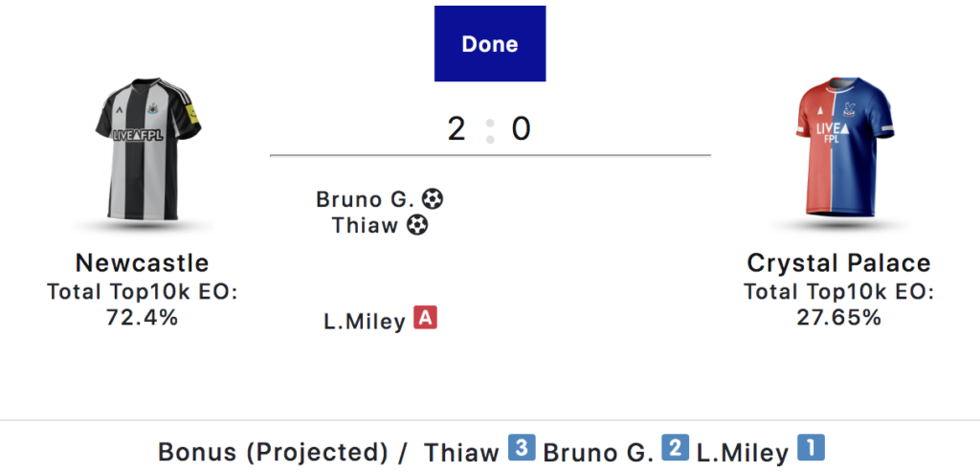Select Thiaw in the projected bonus row

coord(462,452)
